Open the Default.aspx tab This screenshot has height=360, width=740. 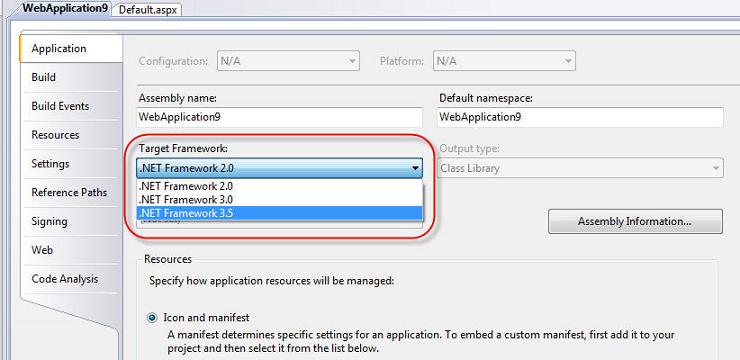[x=147, y=9]
